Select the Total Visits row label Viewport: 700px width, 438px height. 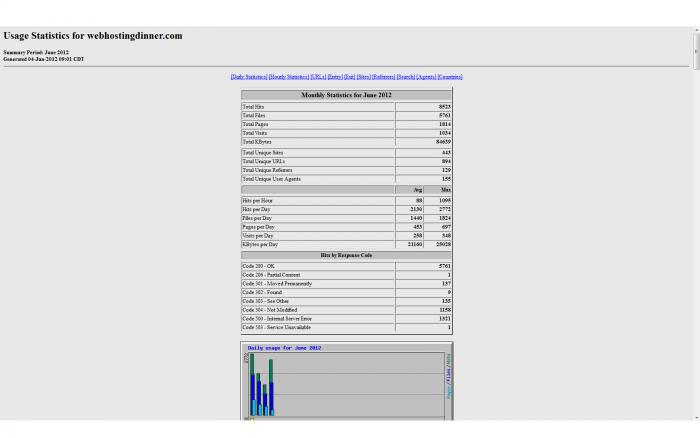tap(254, 133)
